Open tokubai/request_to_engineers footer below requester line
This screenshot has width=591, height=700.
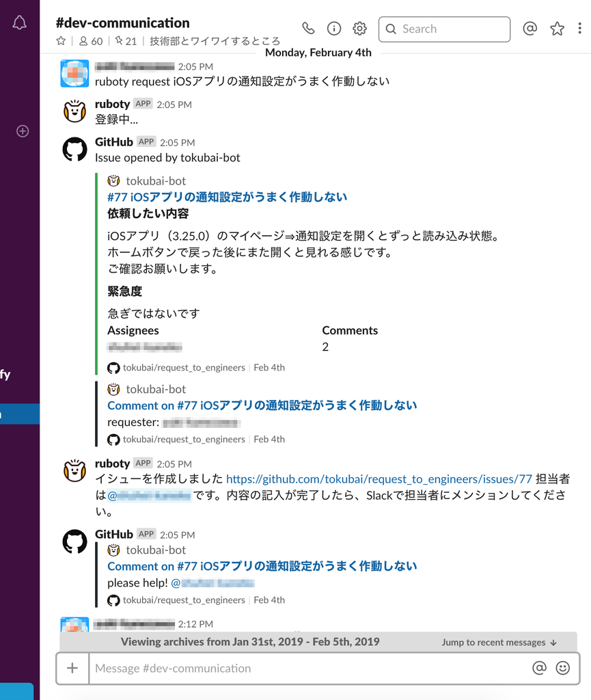[x=184, y=440]
